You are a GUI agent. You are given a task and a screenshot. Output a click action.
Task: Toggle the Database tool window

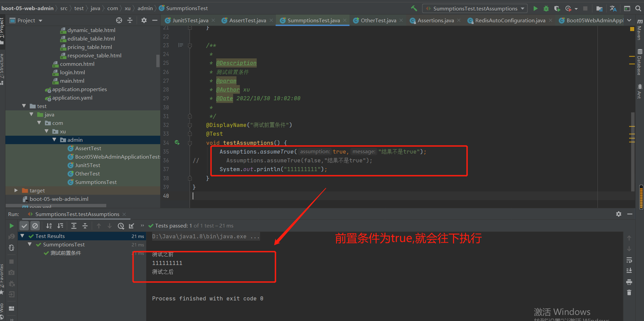coord(639,62)
